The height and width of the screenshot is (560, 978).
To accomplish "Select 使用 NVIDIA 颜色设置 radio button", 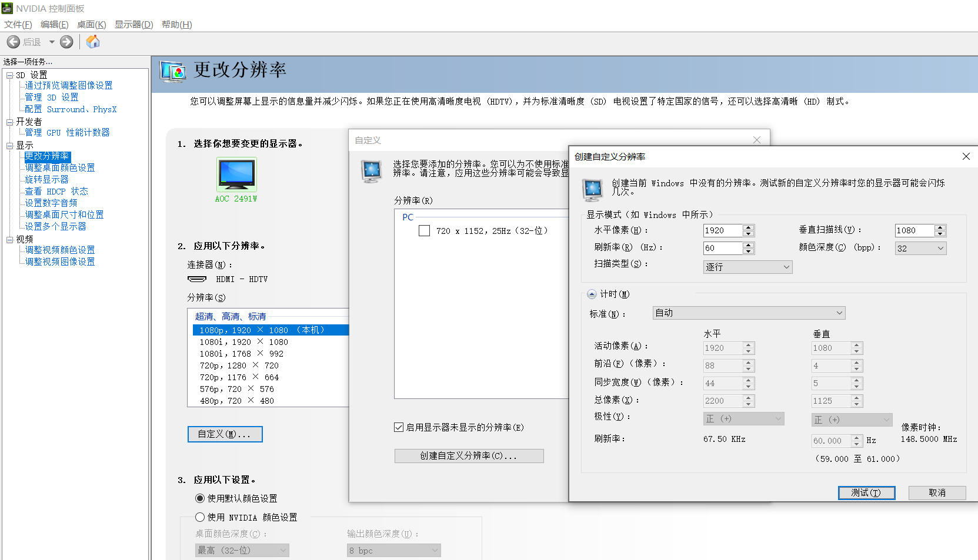I will tap(200, 517).
